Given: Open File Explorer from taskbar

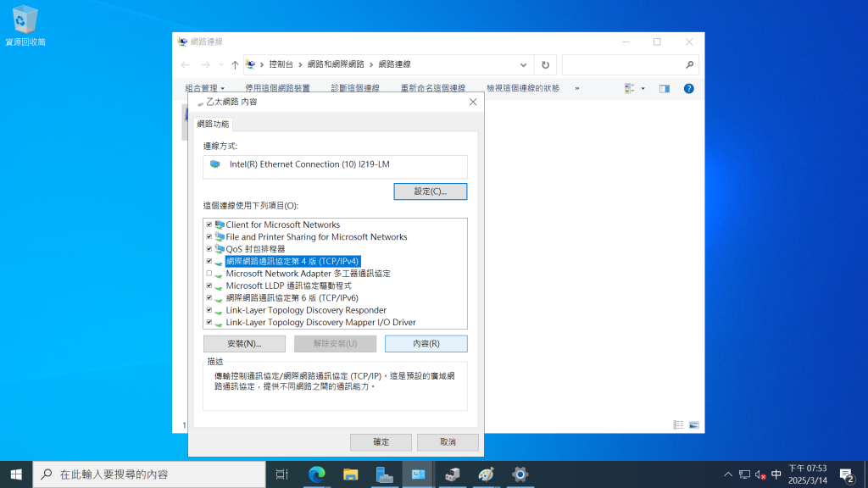Looking at the screenshot, I should tap(351, 474).
